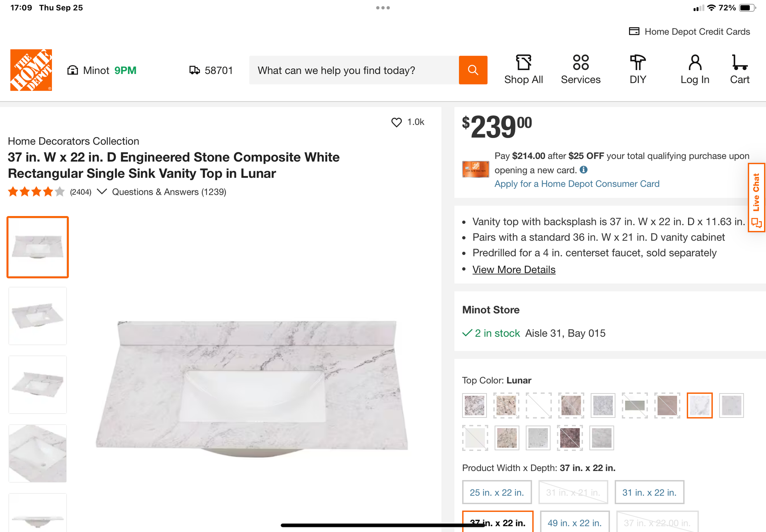This screenshot has height=532, width=766.
Task: Change the delivery ZIP code 58701
Action: (211, 70)
